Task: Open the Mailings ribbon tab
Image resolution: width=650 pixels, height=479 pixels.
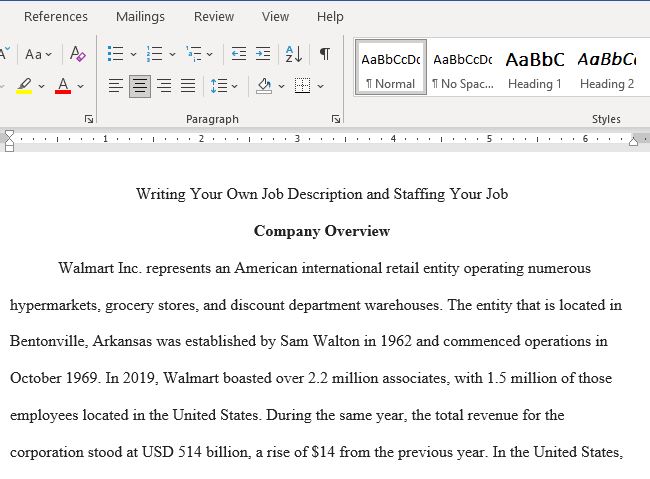Action: point(140,17)
